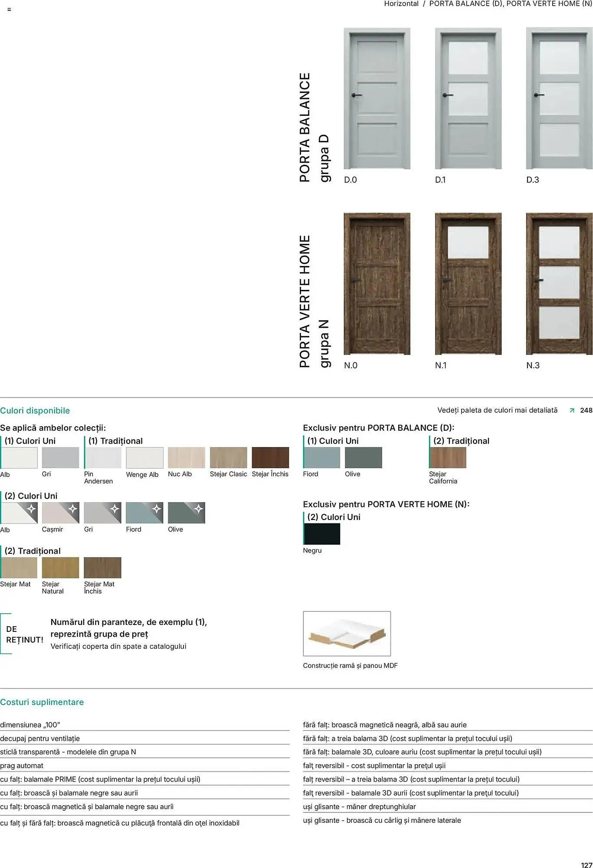Open the D.1 door model image
This screenshot has height=868, width=593.
pos(468,99)
